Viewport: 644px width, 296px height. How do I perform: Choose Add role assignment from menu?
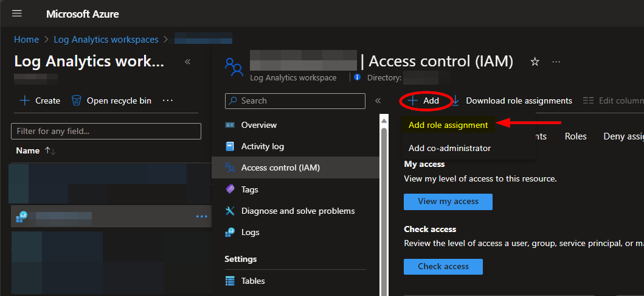click(448, 125)
